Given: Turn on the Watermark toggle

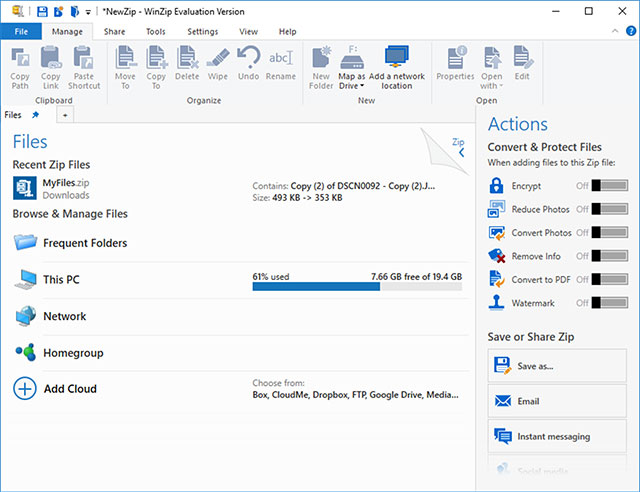Looking at the screenshot, I should pos(610,303).
